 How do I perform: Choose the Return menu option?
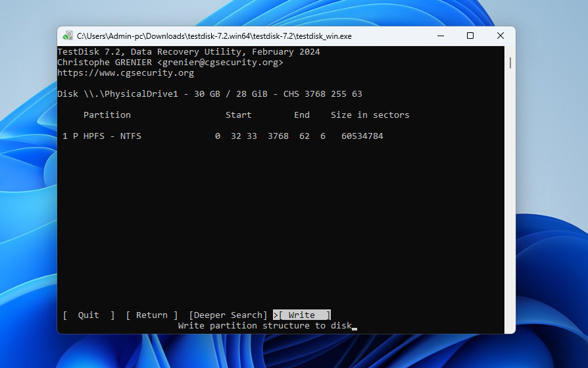pos(151,315)
